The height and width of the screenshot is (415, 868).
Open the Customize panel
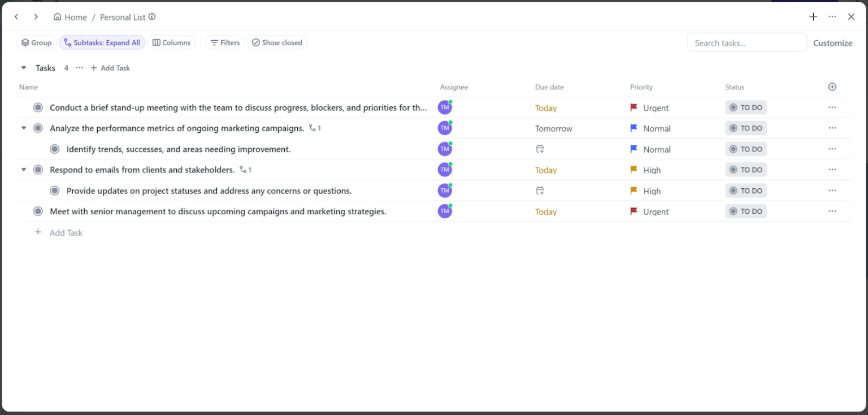coord(832,42)
